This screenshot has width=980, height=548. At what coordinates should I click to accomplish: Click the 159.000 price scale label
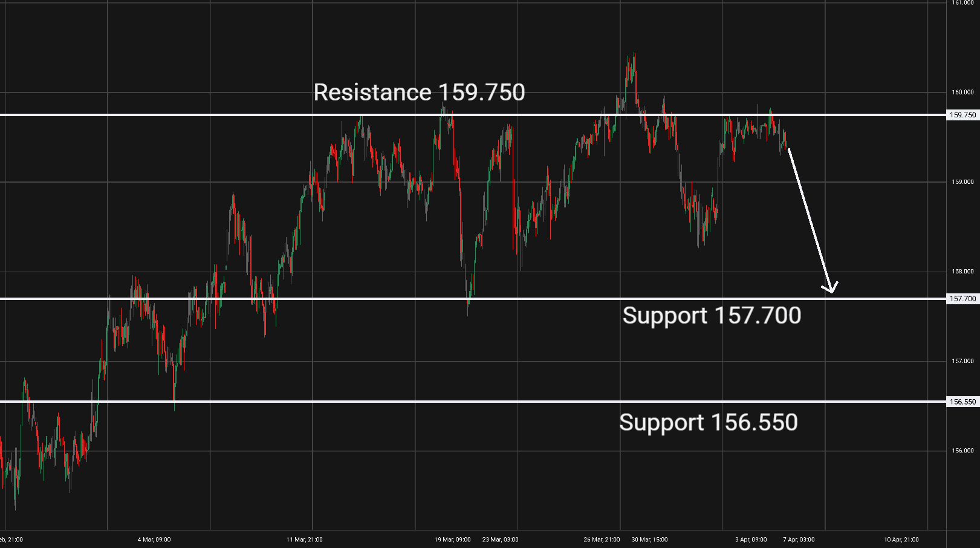tap(962, 182)
